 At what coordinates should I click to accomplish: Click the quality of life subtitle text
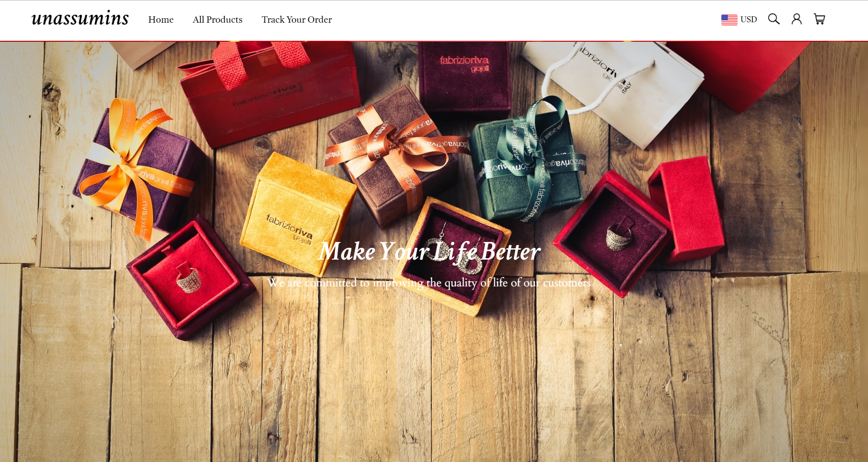(429, 283)
